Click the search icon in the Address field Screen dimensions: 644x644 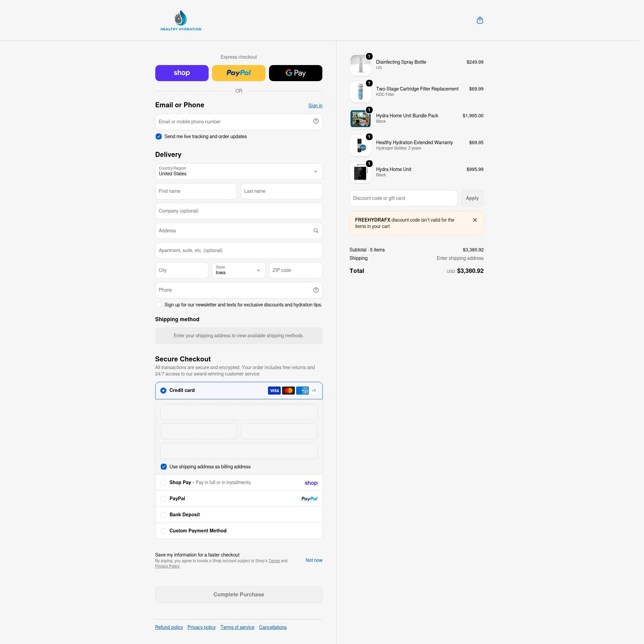pyautogui.click(x=316, y=231)
